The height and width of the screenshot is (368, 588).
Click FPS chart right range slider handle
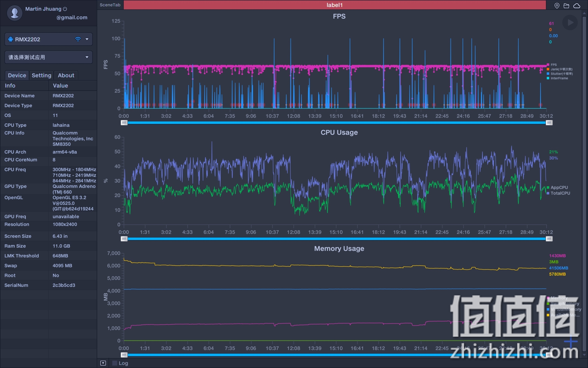pyautogui.click(x=549, y=123)
